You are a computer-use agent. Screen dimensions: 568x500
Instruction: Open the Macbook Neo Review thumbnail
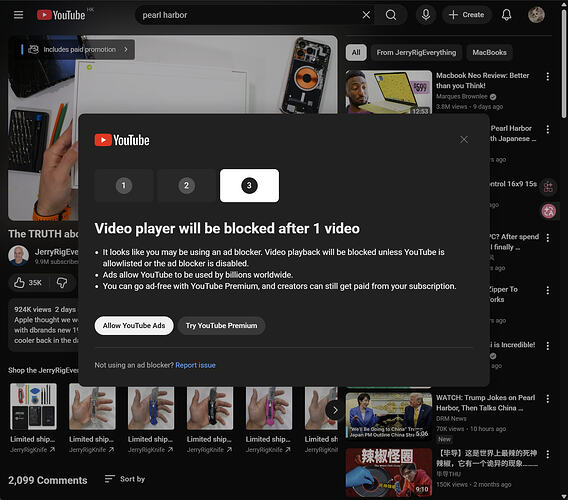pos(389,92)
